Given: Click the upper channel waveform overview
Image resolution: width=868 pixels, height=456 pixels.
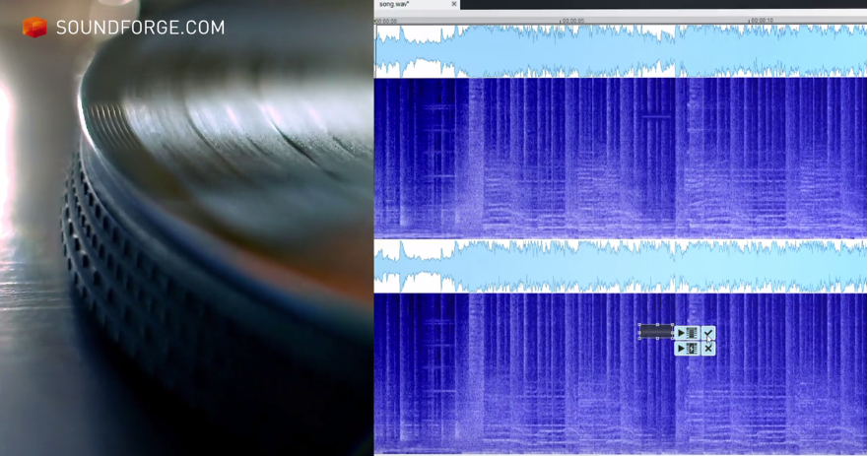Looking at the screenshot, I should tap(621, 51).
